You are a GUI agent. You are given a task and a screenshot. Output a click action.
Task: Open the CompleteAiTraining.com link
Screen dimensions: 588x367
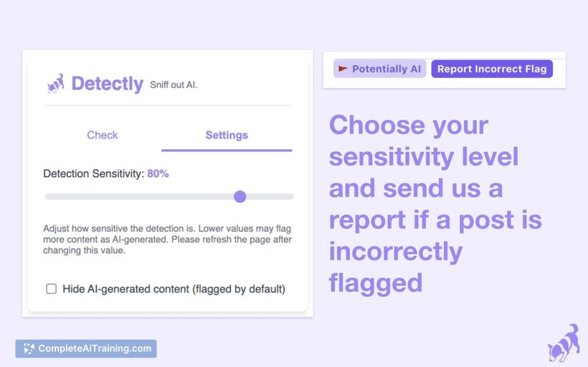[86, 348]
